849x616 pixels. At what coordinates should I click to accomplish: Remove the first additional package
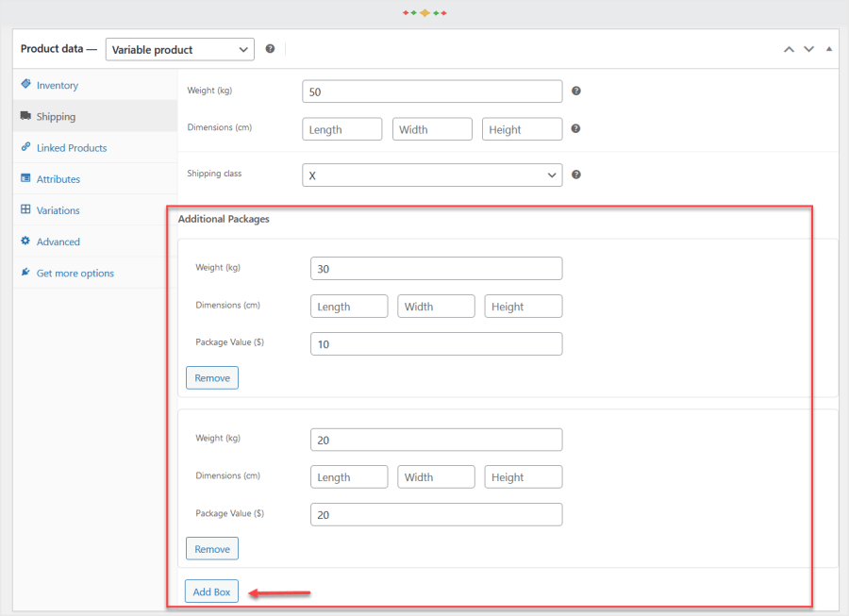click(x=212, y=378)
